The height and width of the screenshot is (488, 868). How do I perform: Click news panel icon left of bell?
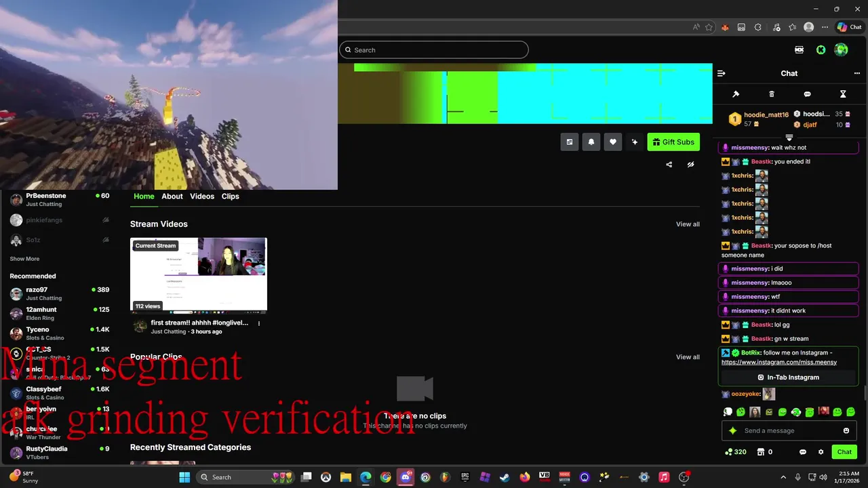point(570,142)
